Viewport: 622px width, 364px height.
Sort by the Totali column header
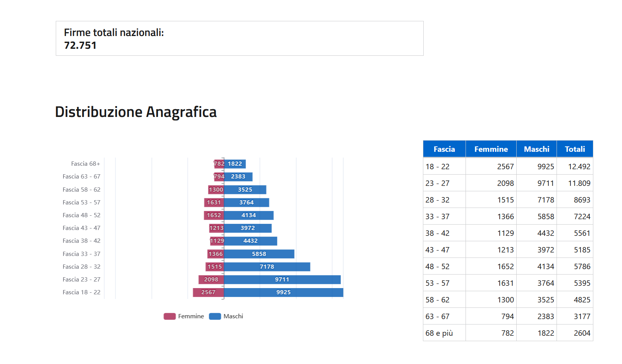[x=575, y=149]
